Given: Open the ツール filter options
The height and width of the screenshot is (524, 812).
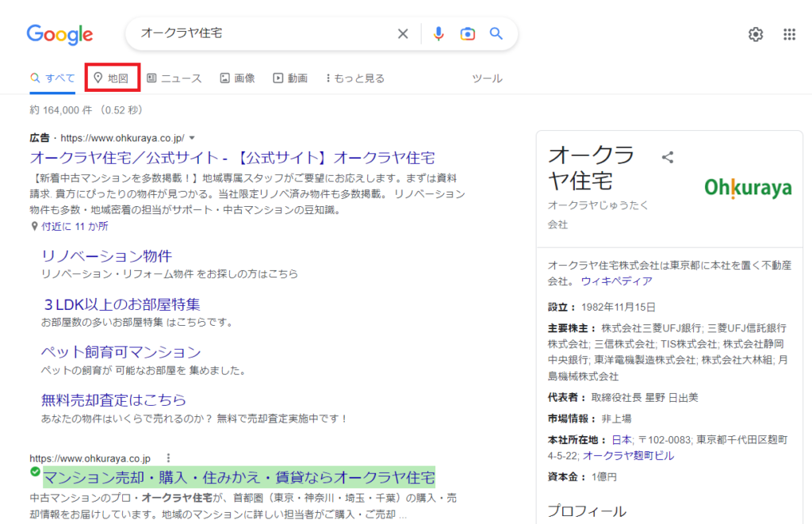Looking at the screenshot, I should coord(487,78).
